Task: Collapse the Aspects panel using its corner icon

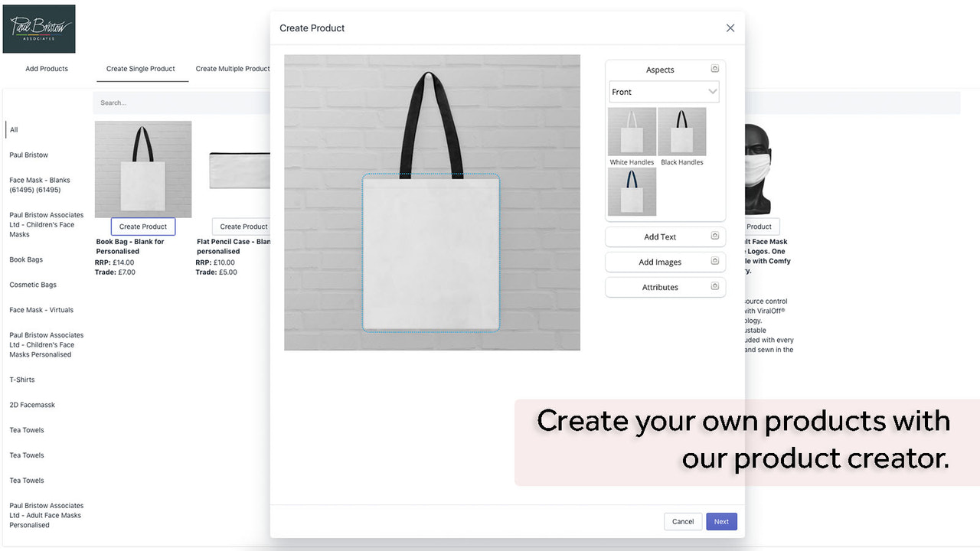Action: (x=714, y=68)
